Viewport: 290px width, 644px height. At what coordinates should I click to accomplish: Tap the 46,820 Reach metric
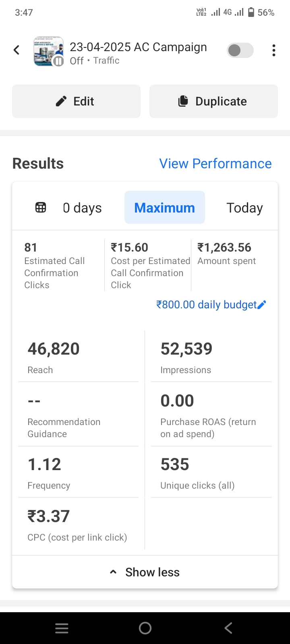coord(54,357)
